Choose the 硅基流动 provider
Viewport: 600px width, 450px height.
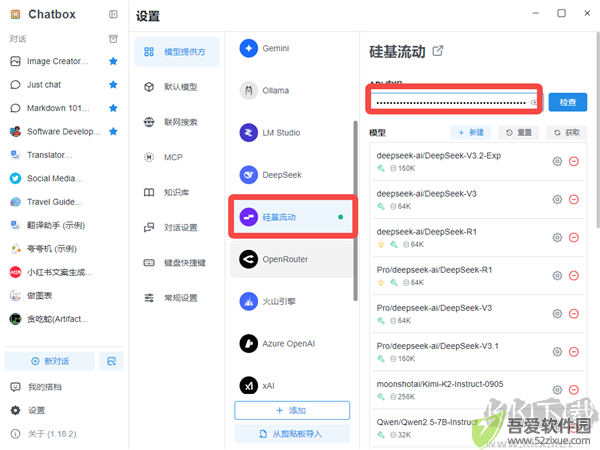click(293, 217)
